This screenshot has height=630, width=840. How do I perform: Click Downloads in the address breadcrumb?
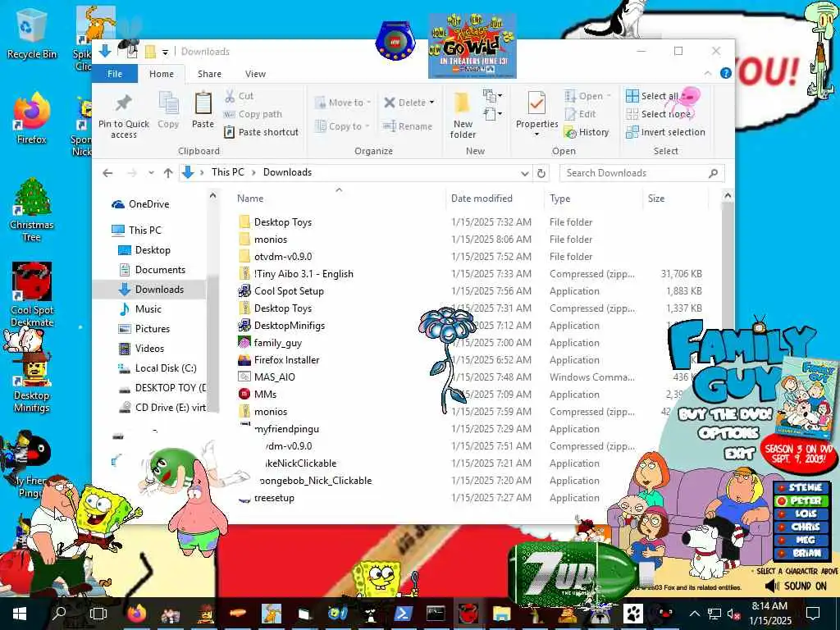coord(287,172)
